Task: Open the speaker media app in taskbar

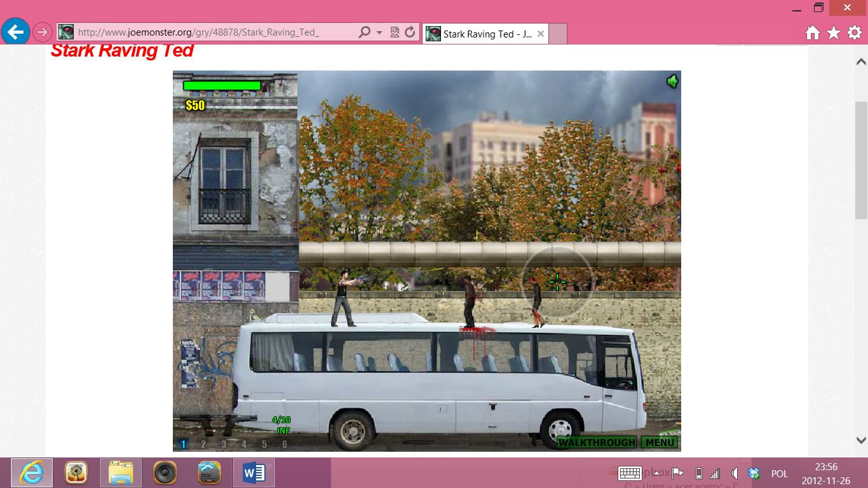Action: (165, 473)
